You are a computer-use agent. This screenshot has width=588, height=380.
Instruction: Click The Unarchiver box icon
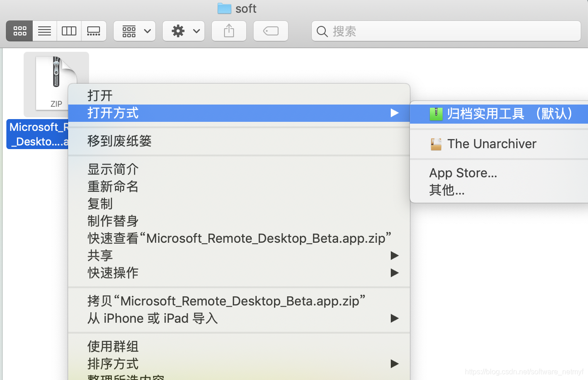pos(436,144)
